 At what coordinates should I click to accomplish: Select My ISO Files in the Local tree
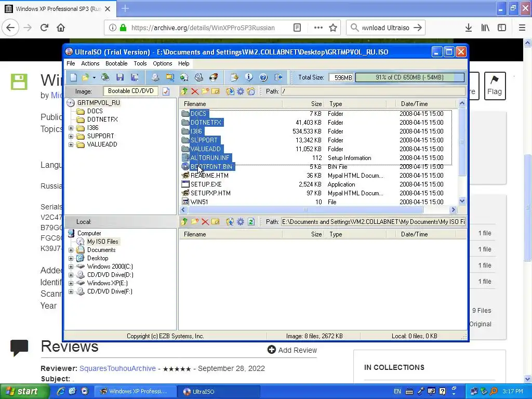(x=102, y=242)
